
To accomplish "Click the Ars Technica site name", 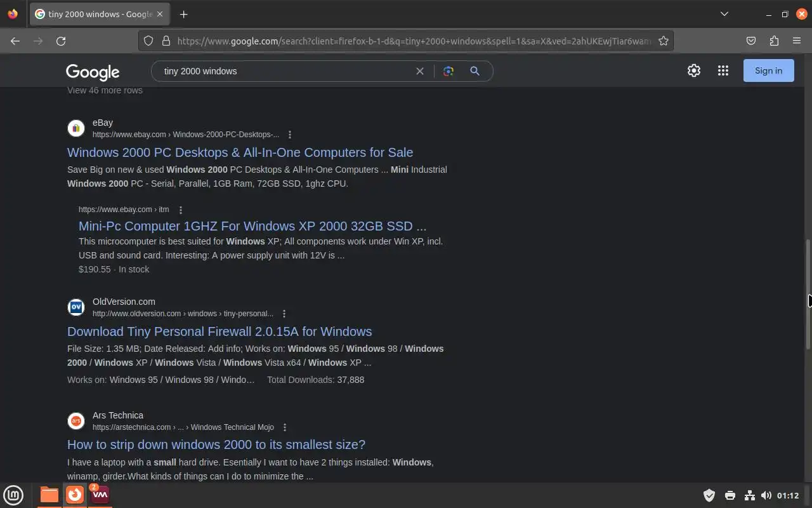I will tap(118, 415).
